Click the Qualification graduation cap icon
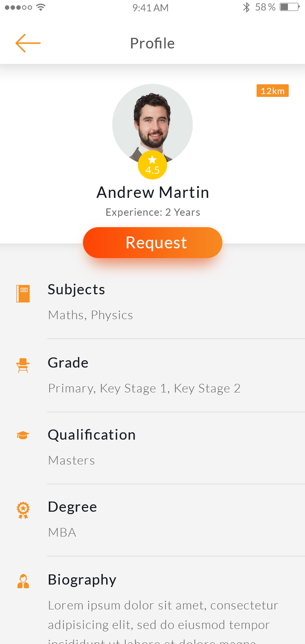This screenshot has width=305, height=644. [x=23, y=436]
